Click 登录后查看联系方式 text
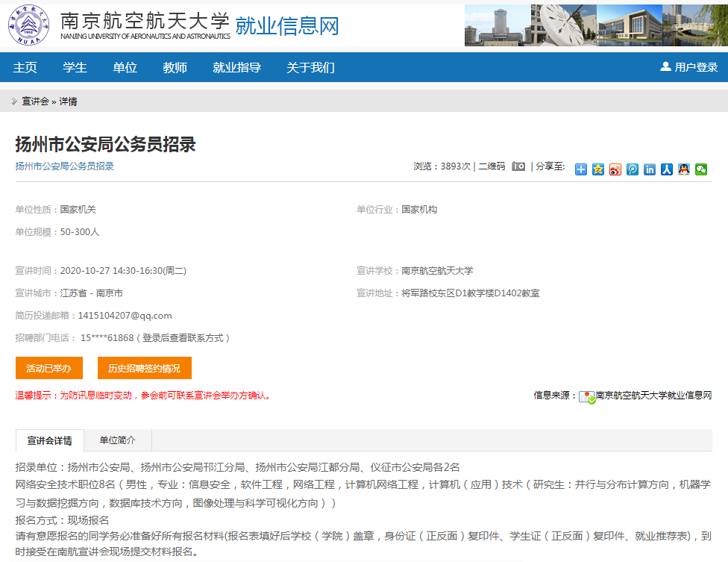 (183, 337)
